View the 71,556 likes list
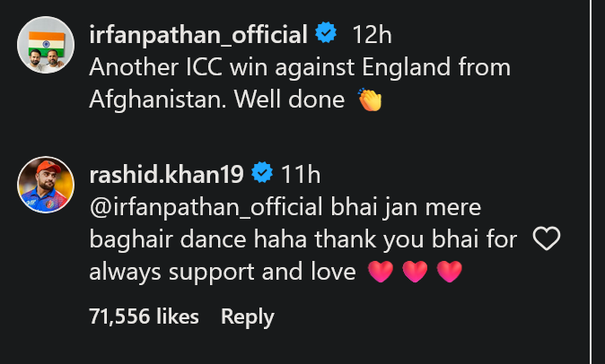 click(x=144, y=316)
